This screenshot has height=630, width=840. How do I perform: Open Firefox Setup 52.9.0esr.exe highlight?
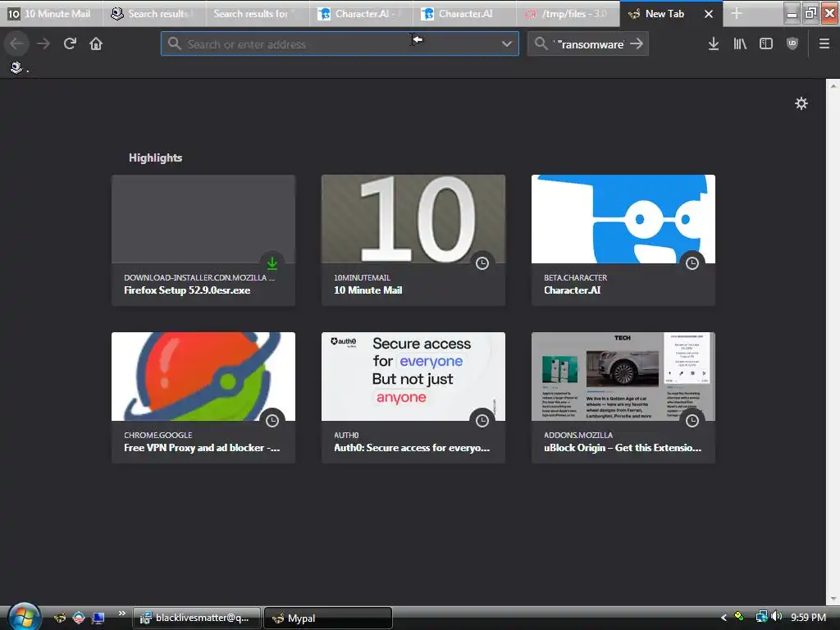point(203,240)
